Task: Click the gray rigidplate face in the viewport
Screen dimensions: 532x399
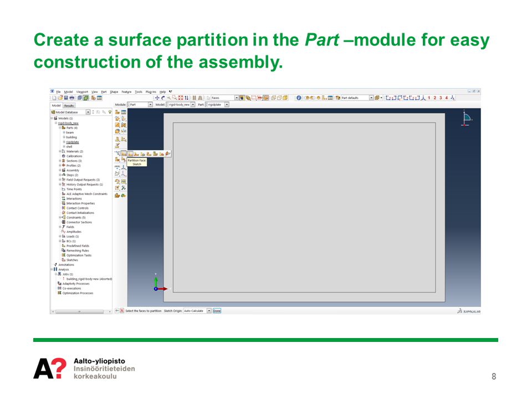Action: pyautogui.click(x=304, y=207)
